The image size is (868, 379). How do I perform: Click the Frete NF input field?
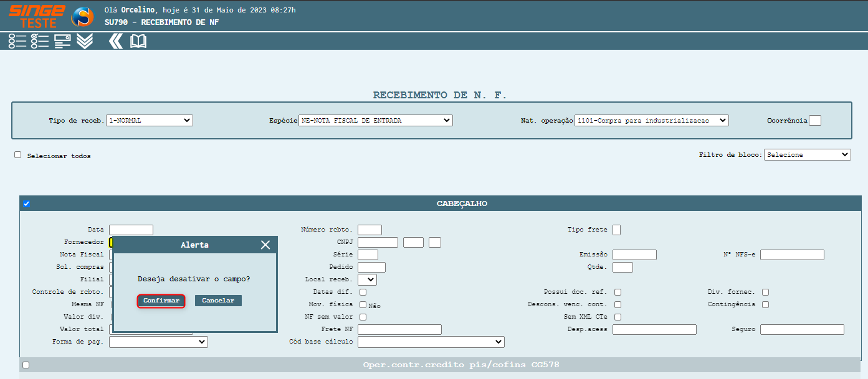(x=399, y=330)
